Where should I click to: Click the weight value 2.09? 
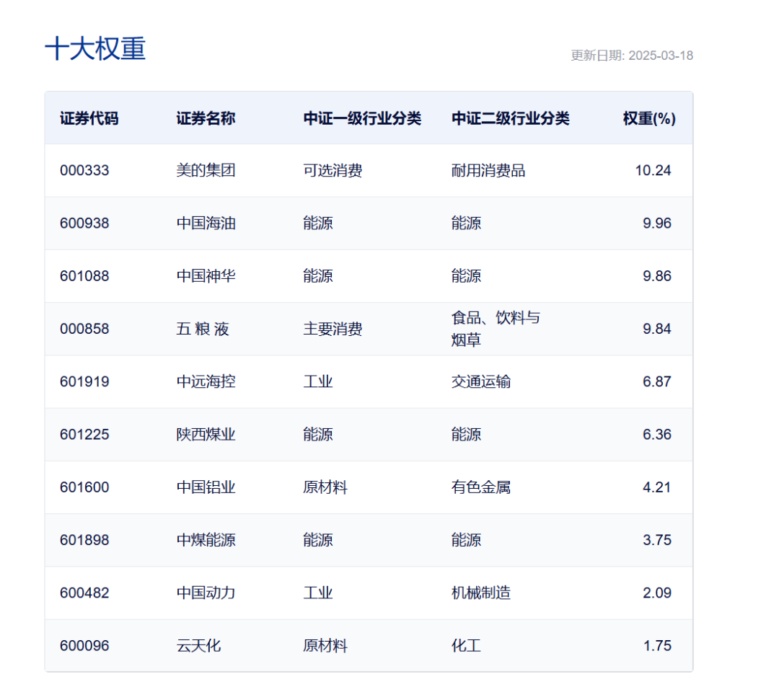click(657, 593)
